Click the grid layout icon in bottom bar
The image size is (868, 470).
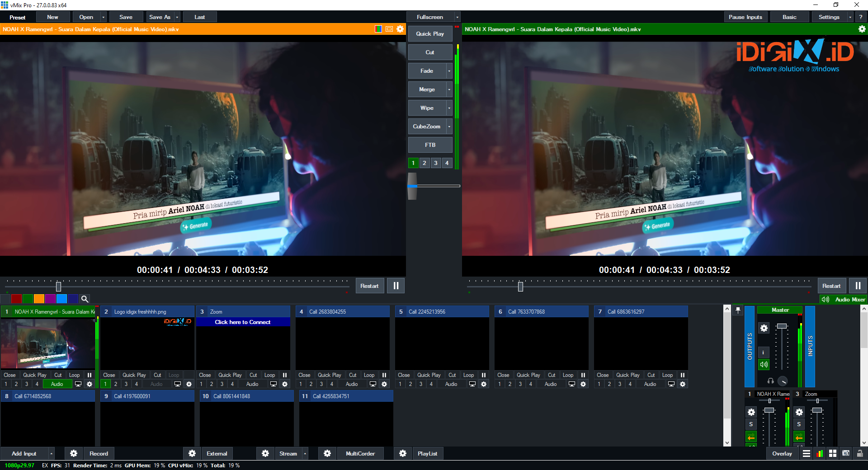tap(833, 454)
